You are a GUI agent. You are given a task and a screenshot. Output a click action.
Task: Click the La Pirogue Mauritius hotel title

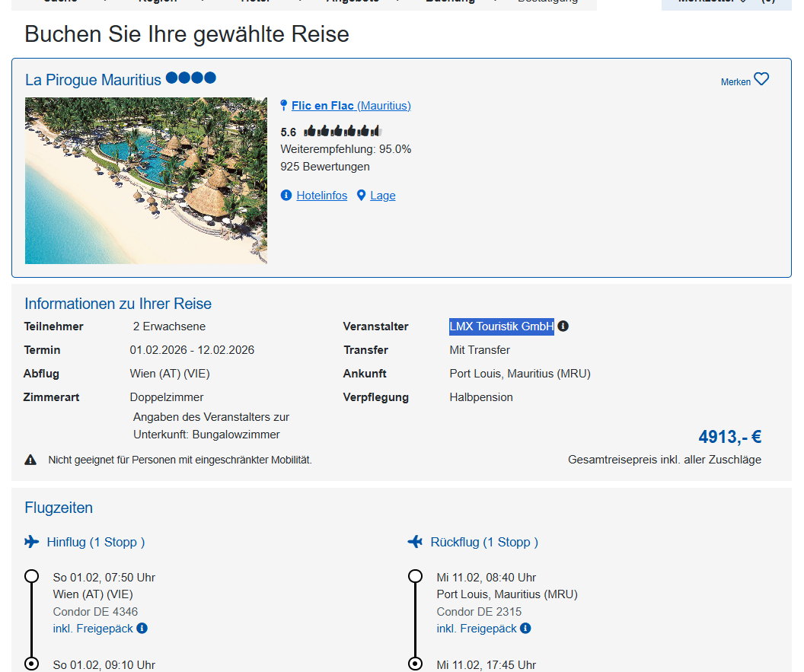93,80
